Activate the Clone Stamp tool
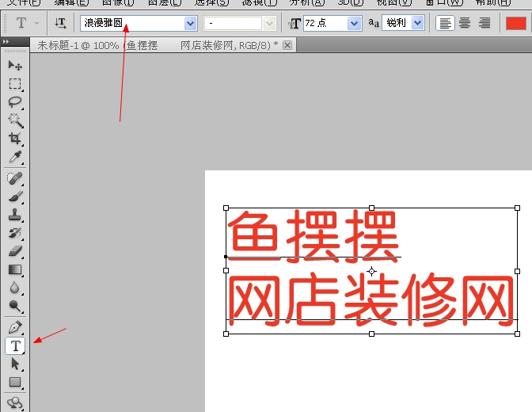Screen dimensions: 532x412 tap(15, 215)
